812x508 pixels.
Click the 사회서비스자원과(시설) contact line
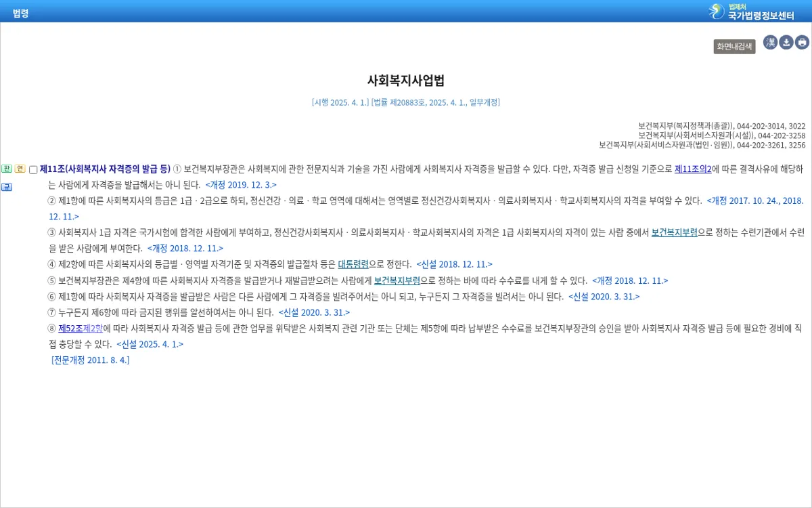coord(721,135)
